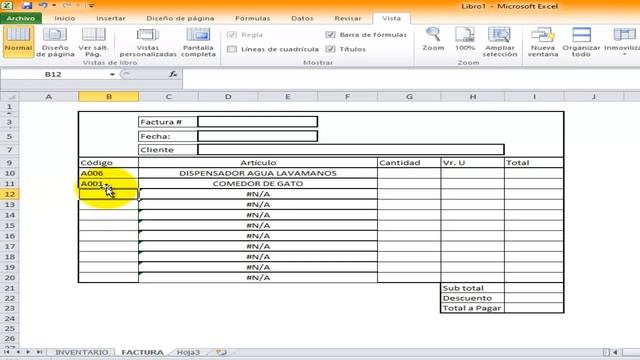This screenshot has width=640, height=360.
Task: Click the Factura # input cell
Action: (x=258, y=122)
